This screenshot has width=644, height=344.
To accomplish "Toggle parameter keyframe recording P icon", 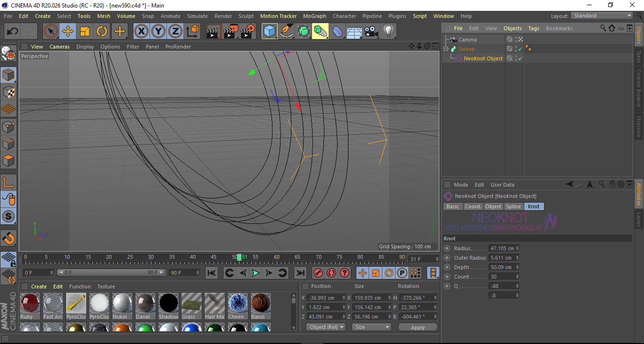I will pyautogui.click(x=402, y=273).
